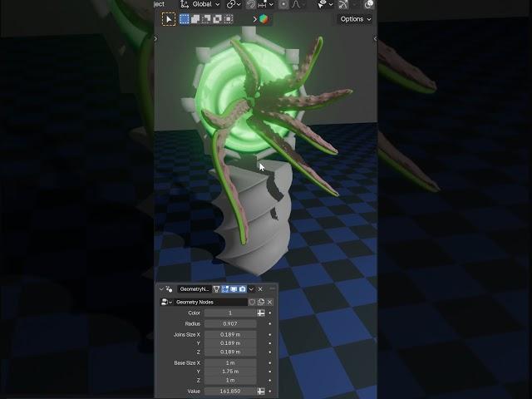Choose Invert Selection mode icon

click(218, 19)
